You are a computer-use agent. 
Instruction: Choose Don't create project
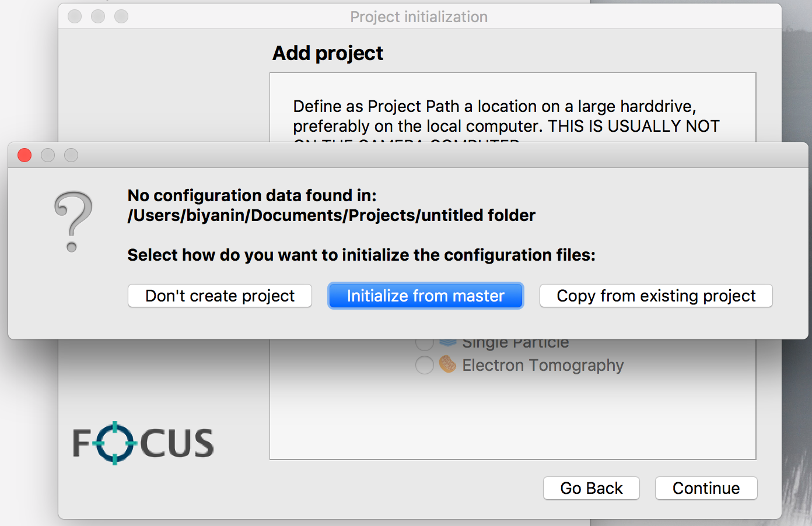pyautogui.click(x=220, y=296)
